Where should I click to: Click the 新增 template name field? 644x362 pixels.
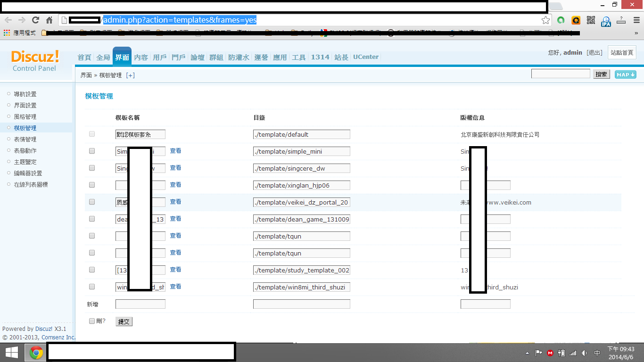click(x=140, y=304)
